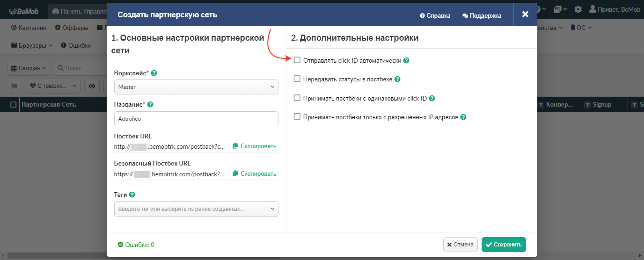Expand the Теги tag selection dropdown
644x260 pixels.
(196, 209)
